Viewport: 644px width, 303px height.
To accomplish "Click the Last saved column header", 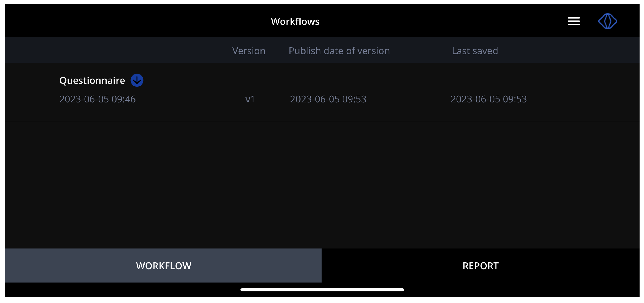I will pyautogui.click(x=475, y=51).
